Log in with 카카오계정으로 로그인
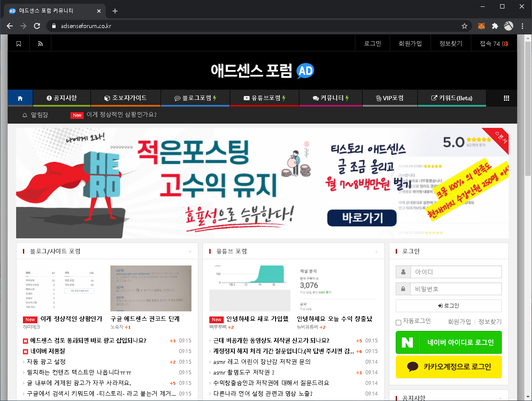Viewport: 532px width, 401px height. 448,367
